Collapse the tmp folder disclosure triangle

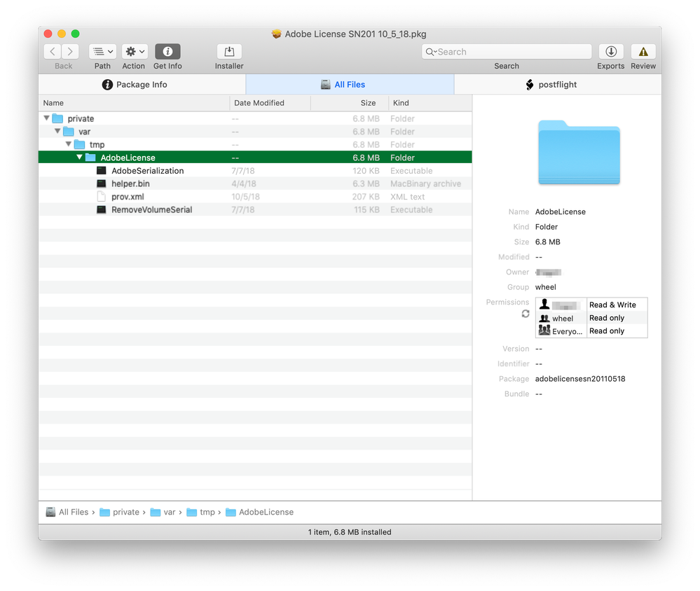[x=68, y=144]
